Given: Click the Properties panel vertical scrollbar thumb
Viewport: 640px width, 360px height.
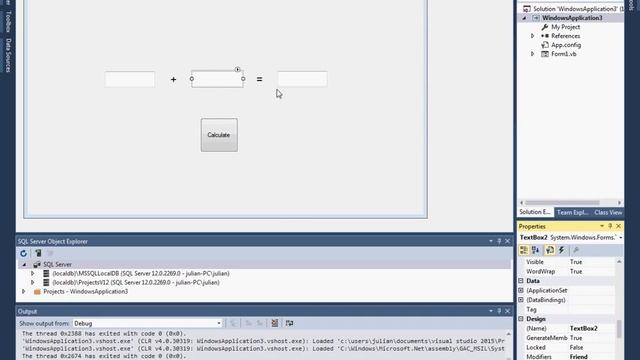Looking at the screenshot, I should pos(619,329).
